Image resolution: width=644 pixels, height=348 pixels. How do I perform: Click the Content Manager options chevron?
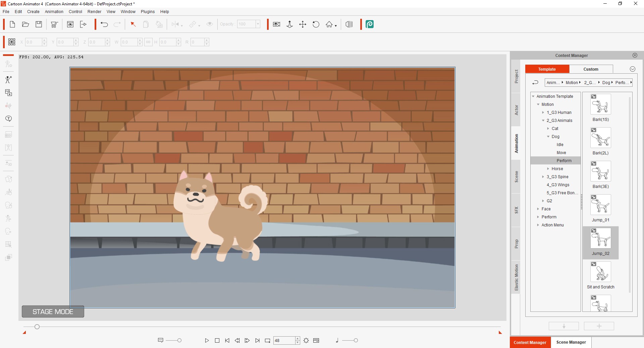tap(633, 69)
